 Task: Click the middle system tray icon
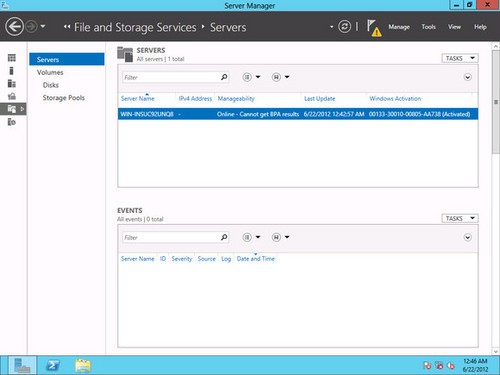[439, 366]
